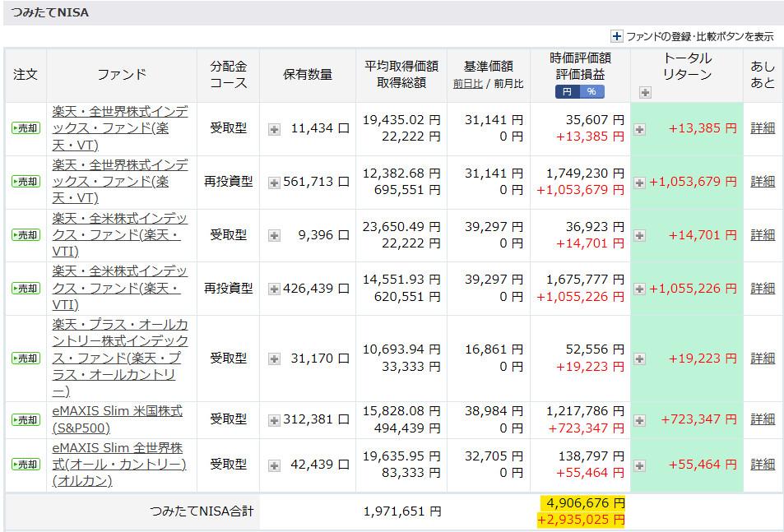Click 売却 button for eMAXIS Slim 米国株式 row
The image size is (784, 532).
coord(26,419)
